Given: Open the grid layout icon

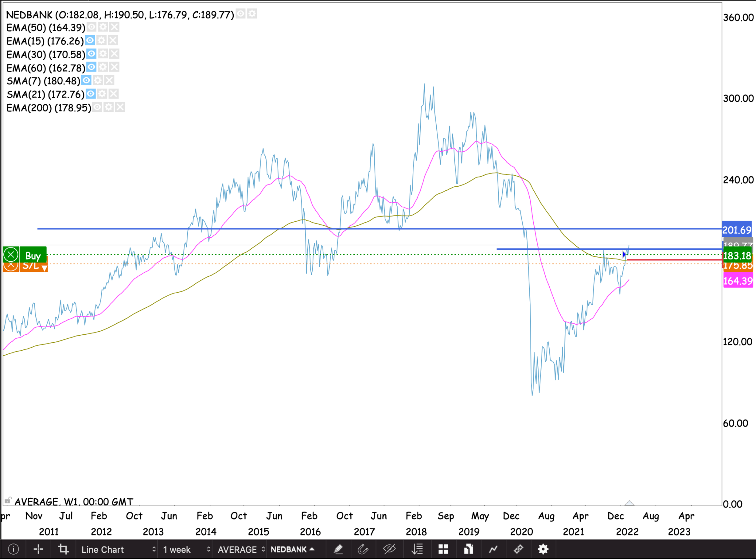Looking at the screenshot, I should [x=443, y=549].
